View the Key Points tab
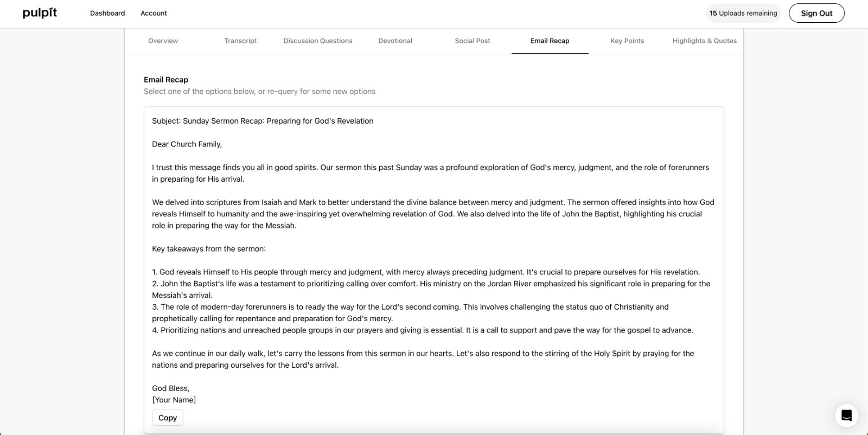This screenshot has width=868, height=435. click(x=627, y=41)
